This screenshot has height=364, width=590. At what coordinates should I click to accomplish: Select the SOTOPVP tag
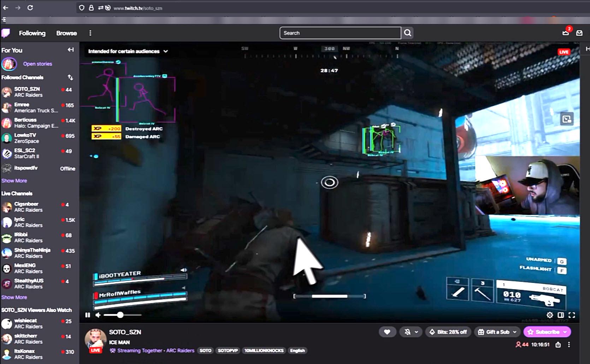(x=228, y=351)
